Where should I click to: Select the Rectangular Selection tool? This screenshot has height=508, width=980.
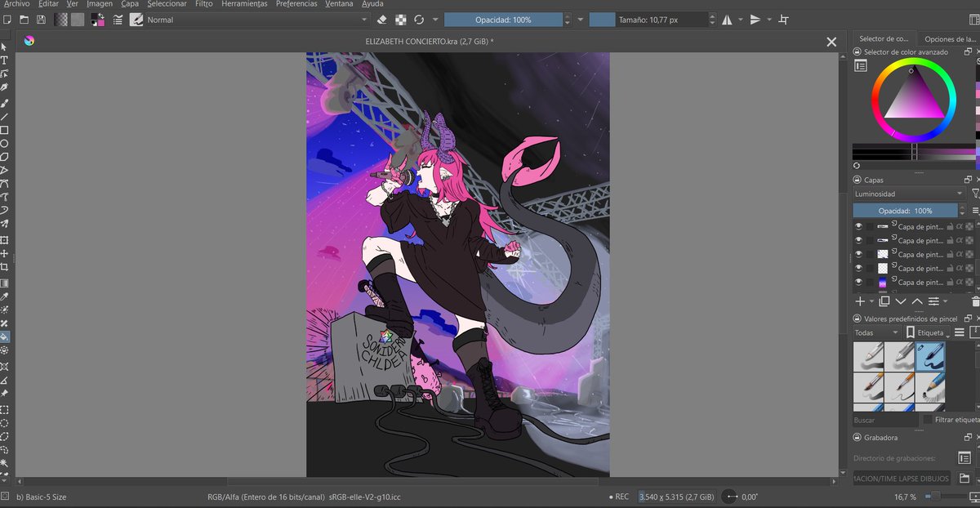[4, 410]
